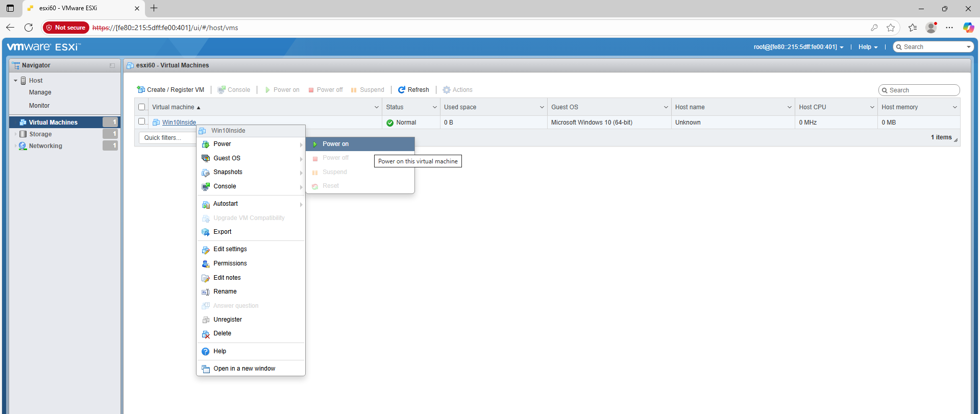Open the root user account dropdown
Image resolution: width=980 pixels, height=414 pixels.
coord(798,47)
